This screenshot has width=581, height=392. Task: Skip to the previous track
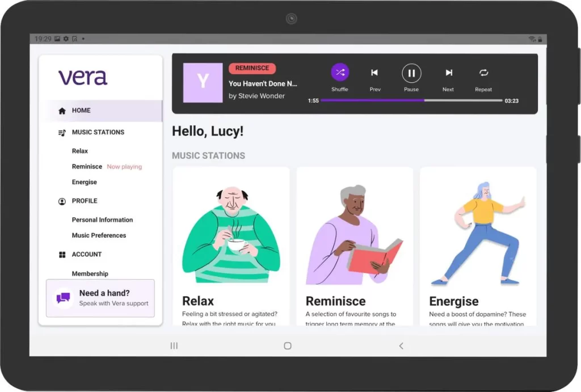[374, 73]
